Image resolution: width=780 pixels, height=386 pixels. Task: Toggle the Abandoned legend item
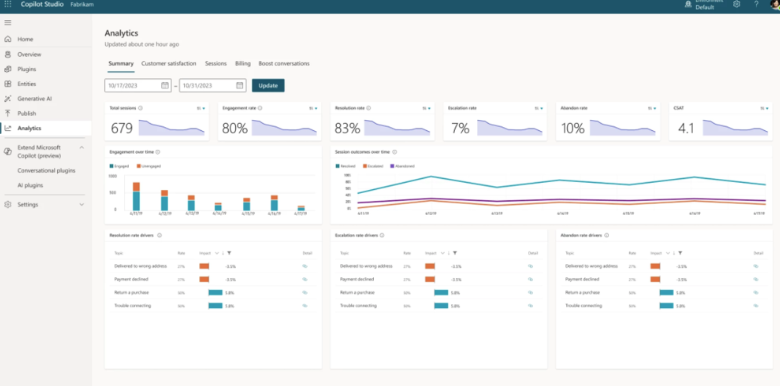(402, 166)
